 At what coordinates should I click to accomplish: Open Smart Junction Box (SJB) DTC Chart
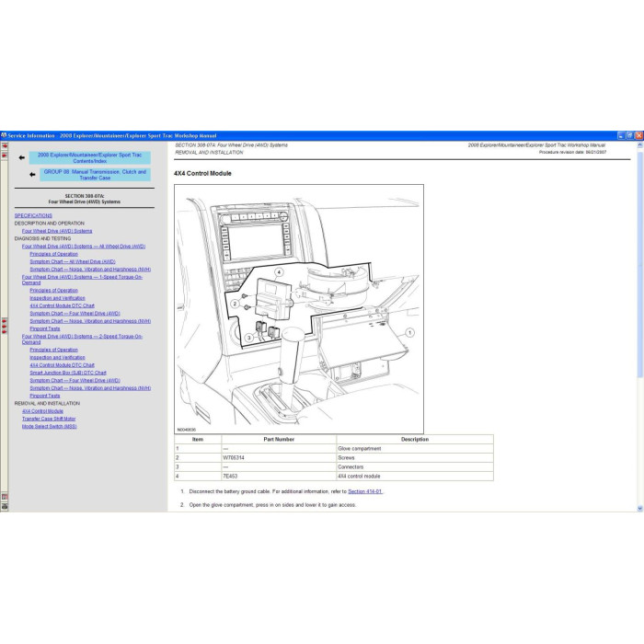tap(68, 373)
